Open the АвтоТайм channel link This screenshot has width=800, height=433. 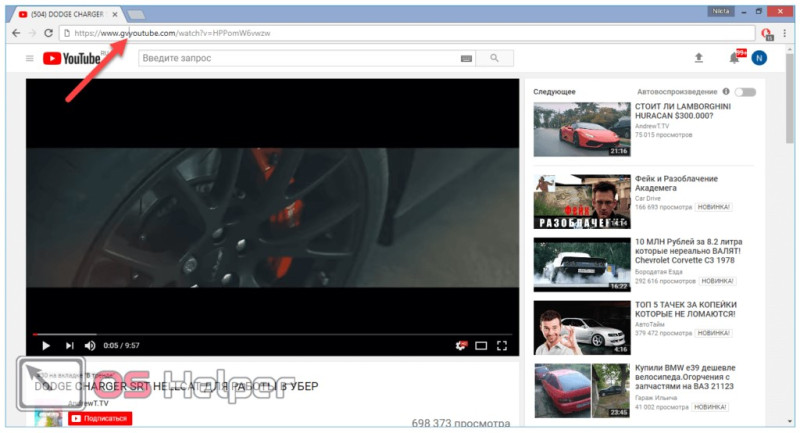tap(649, 324)
